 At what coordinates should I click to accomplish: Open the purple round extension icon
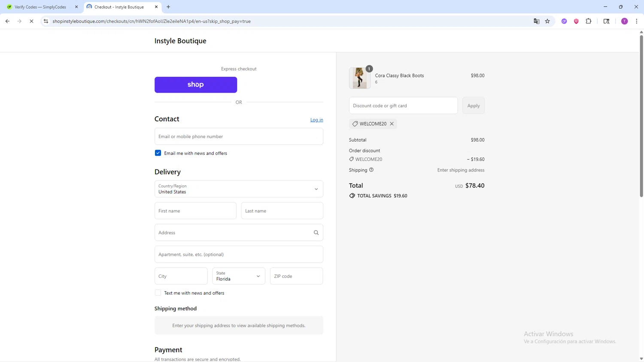564,21
